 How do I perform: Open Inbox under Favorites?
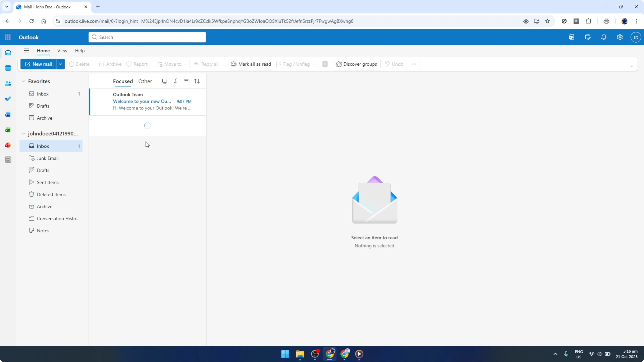coord(51,94)
